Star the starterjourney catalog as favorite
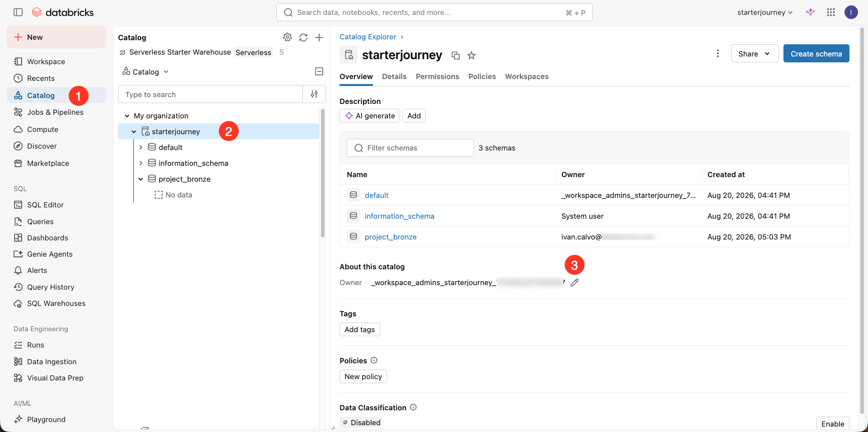Image resolution: width=868 pixels, height=432 pixels. click(472, 56)
